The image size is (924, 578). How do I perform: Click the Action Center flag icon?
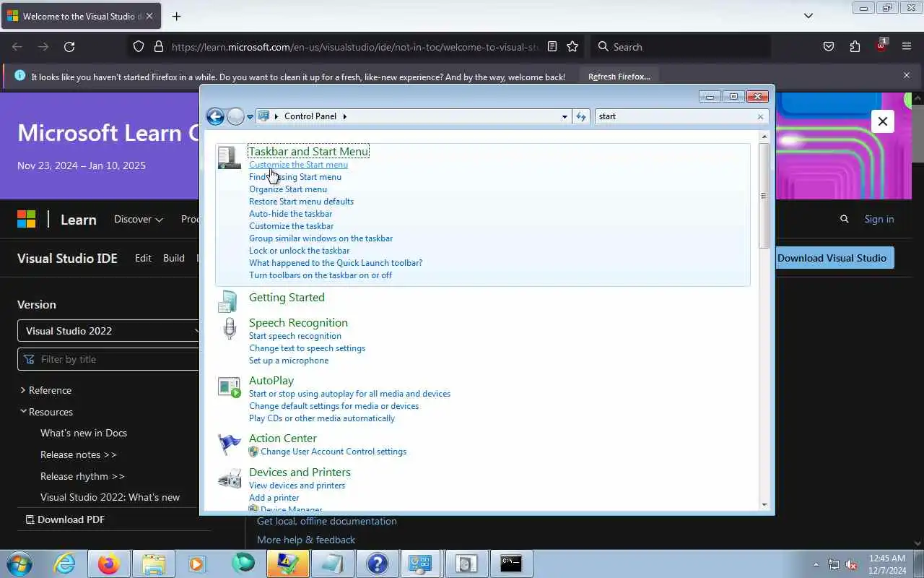[229, 444]
